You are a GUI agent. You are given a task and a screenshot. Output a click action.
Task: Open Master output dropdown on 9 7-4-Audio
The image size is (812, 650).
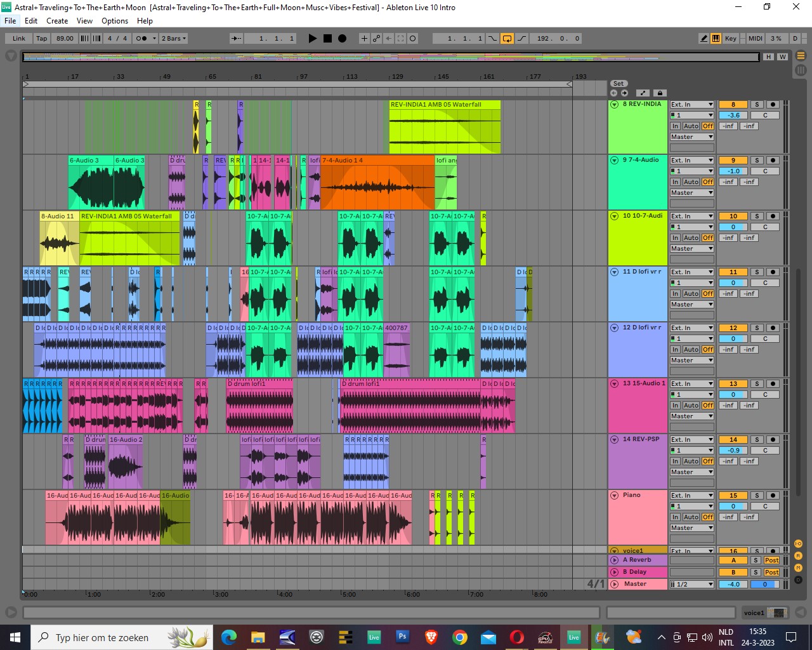click(692, 193)
